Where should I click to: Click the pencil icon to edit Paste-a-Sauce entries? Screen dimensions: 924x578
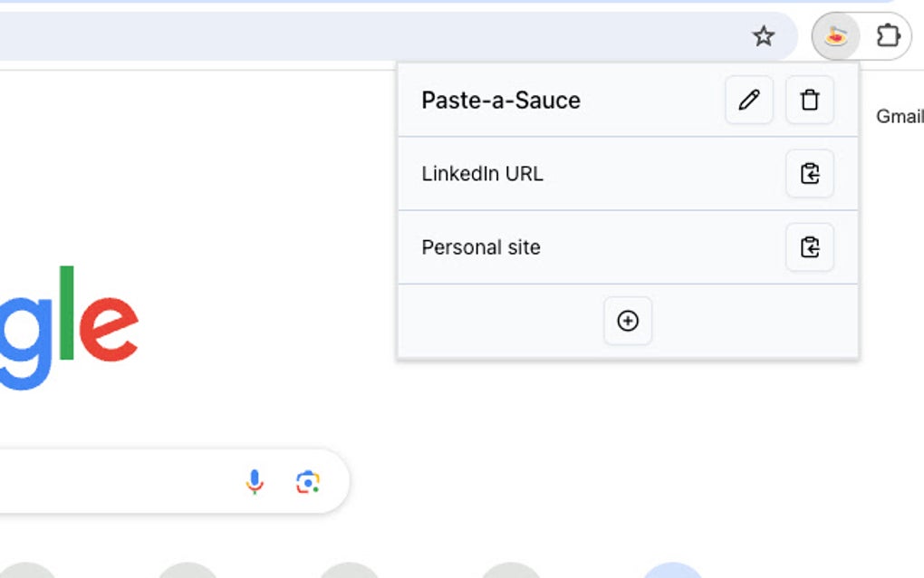pyautogui.click(x=748, y=100)
